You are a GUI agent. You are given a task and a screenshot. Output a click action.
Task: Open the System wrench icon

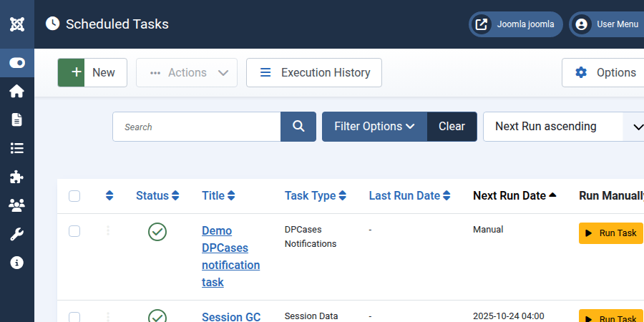click(17, 234)
